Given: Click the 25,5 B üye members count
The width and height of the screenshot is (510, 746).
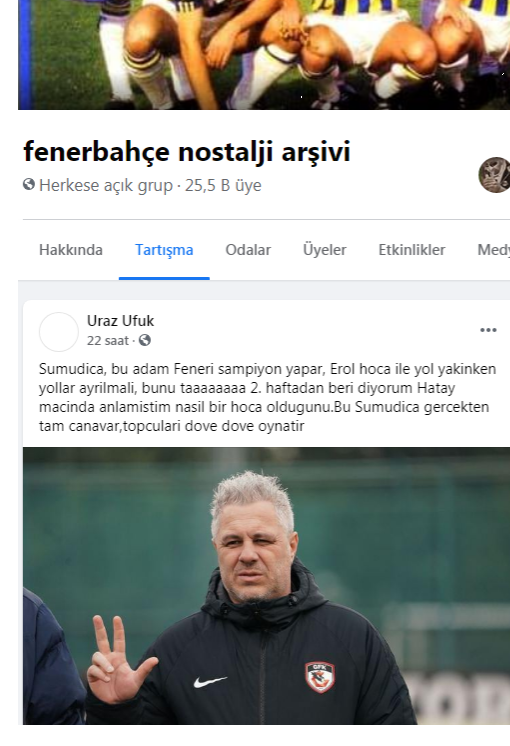Looking at the screenshot, I should point(223,185).
